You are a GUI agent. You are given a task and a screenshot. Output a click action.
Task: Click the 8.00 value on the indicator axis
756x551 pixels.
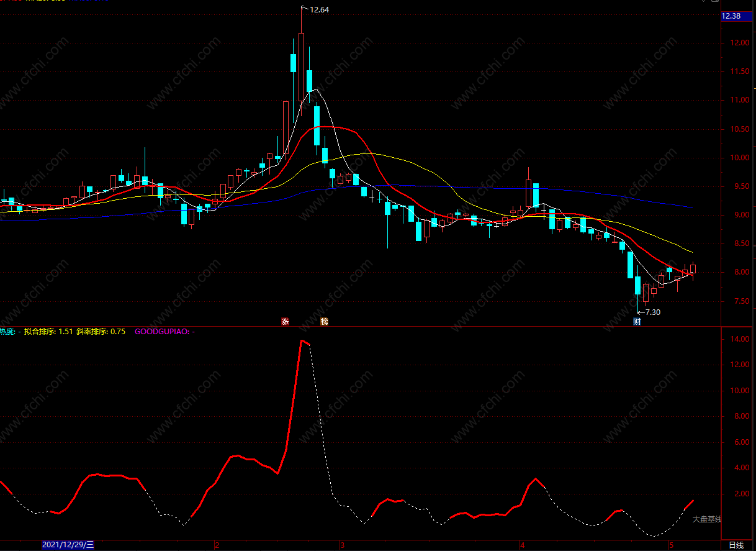(742, 417)
